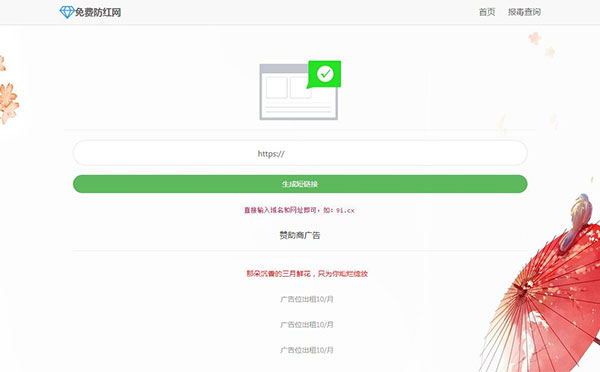600x372 pixels.
Task: Open the third 广告位出租10/月 link
Action: tap(307, 350)
